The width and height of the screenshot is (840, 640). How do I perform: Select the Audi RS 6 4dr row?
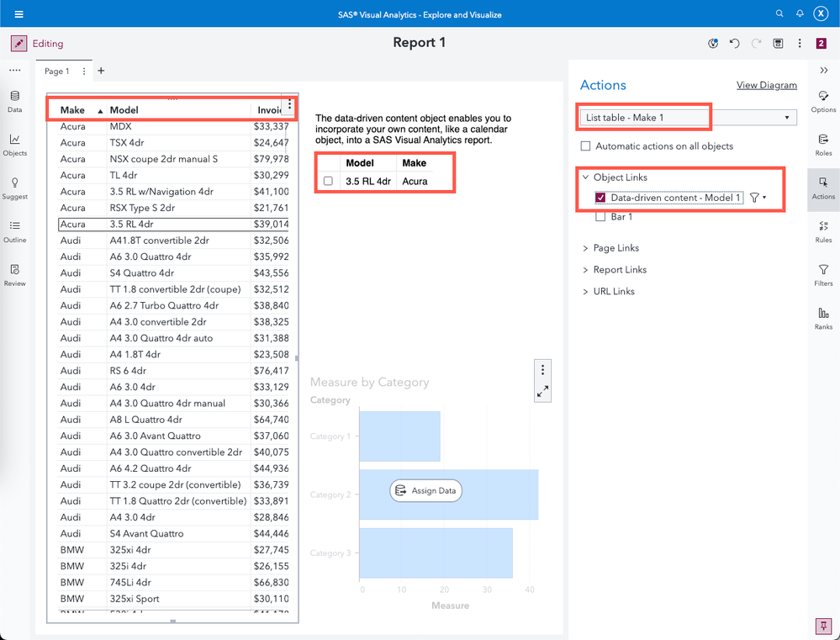tap(173, 370)
